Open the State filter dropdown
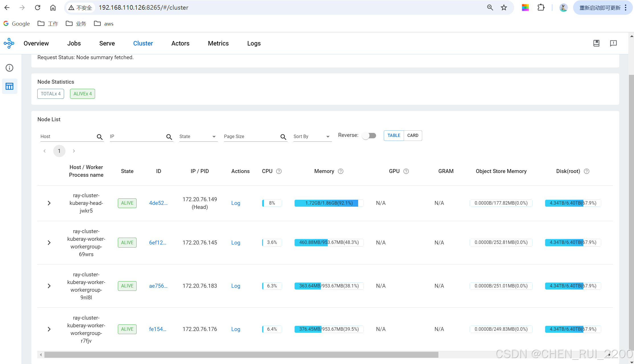 [198, 137]
